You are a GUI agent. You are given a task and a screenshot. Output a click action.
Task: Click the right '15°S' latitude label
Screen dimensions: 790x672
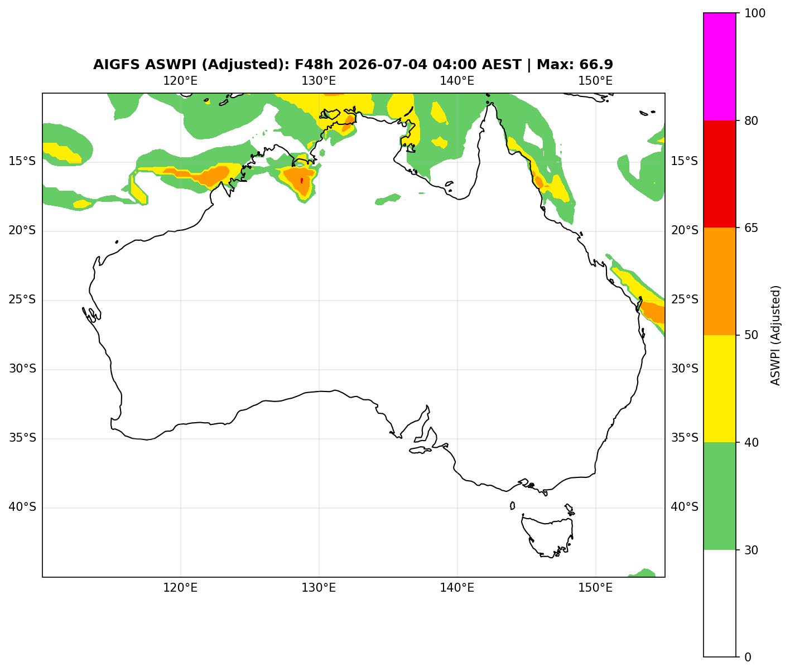coord(685,162)
